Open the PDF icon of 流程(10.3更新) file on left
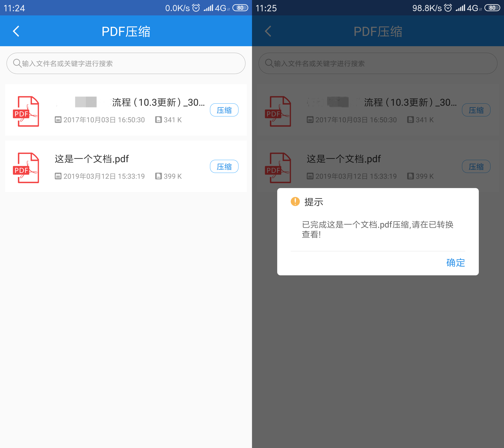Image resolution: width=504 pixels, height=448 pixels. tap(26, 111)
